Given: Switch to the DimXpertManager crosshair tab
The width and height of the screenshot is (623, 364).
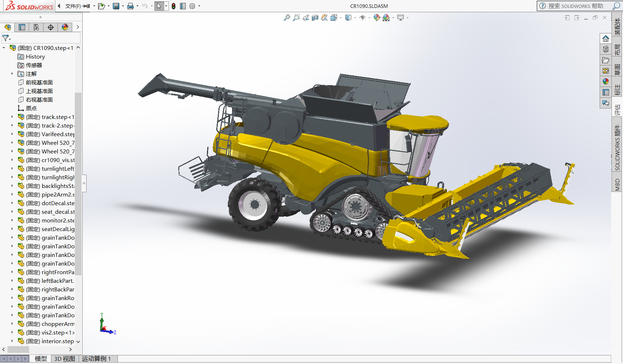Looking at the screenshot, I should pos(51,27).
